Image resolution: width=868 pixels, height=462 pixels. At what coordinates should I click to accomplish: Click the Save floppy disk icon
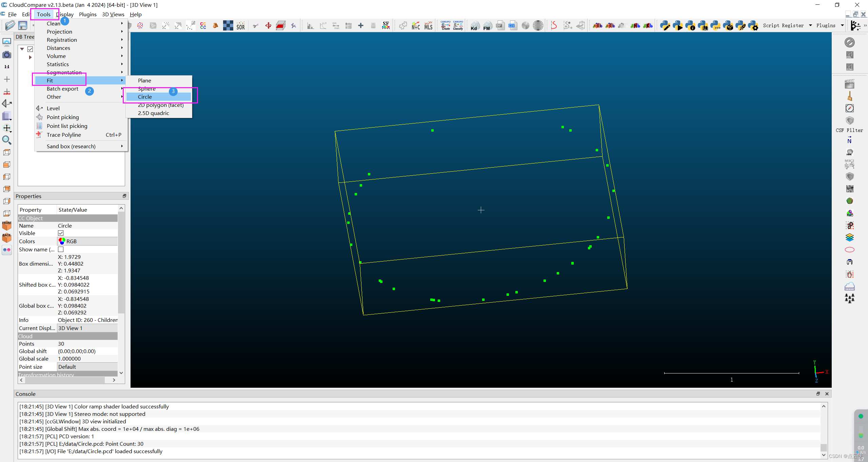click(23, 25)
